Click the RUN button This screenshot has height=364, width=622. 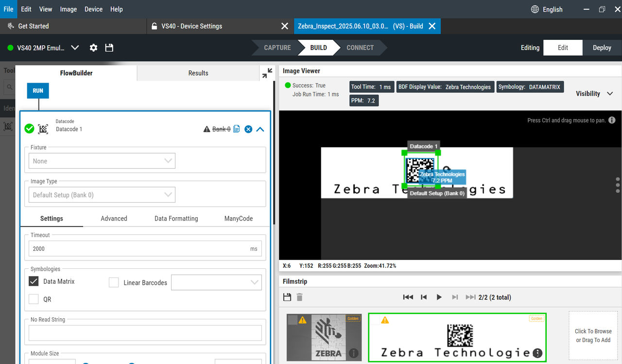coord(38,91)
